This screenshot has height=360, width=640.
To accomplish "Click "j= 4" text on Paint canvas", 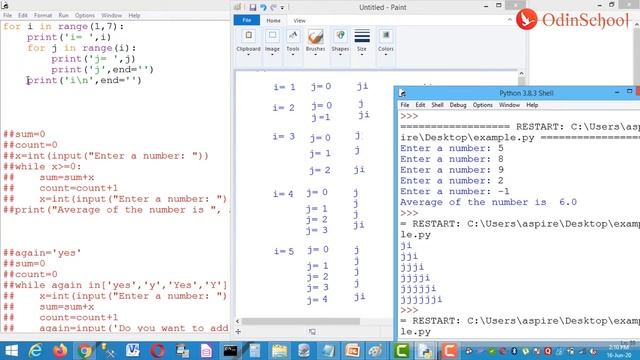I will [x=318, y=300].
